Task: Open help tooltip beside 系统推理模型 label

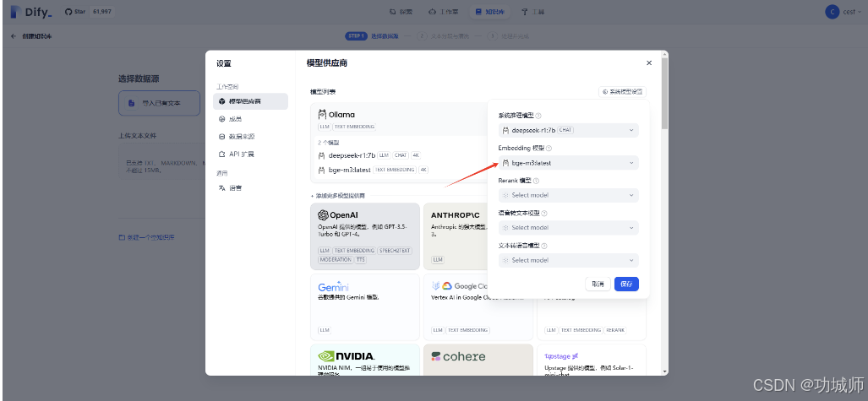Action: [x=538, y=117]
